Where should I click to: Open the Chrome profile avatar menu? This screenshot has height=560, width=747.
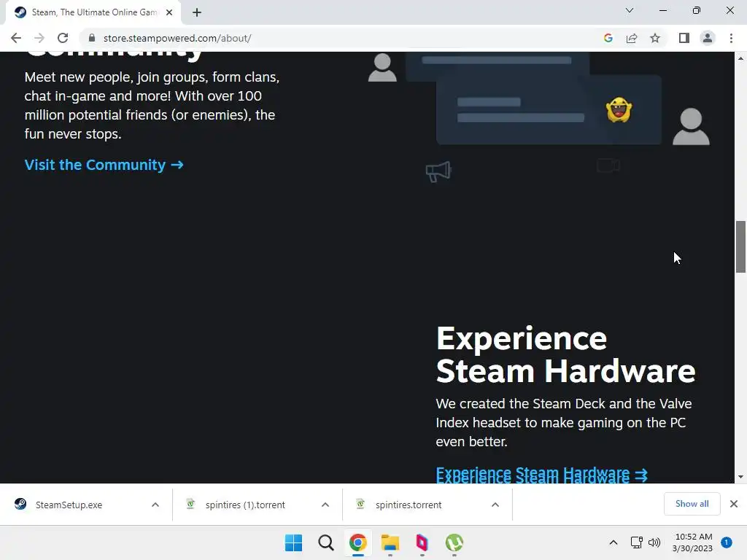pos(708,38)
